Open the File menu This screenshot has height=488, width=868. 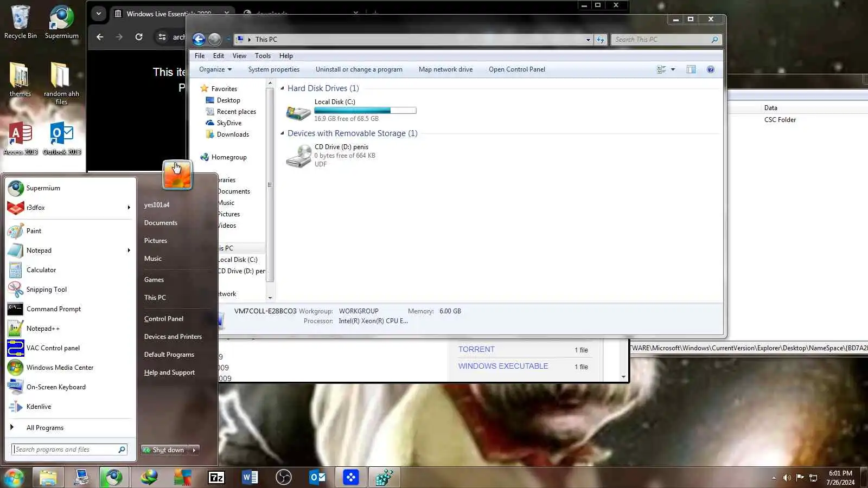(200, 56)
